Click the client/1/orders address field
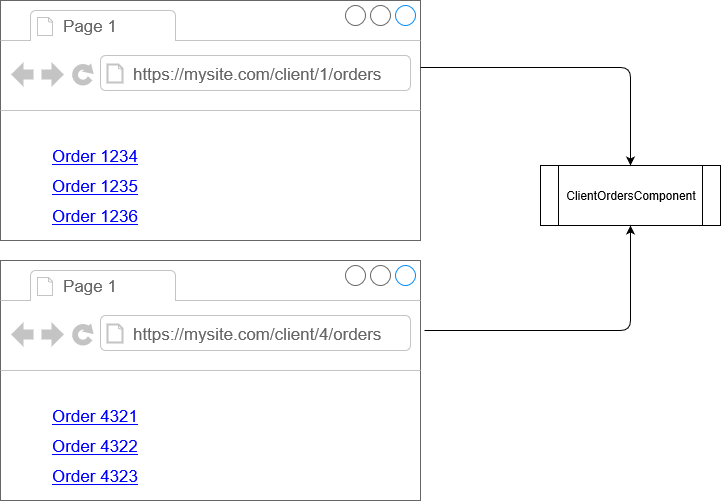This screenshot has width=721, height=501. point(256,73)
